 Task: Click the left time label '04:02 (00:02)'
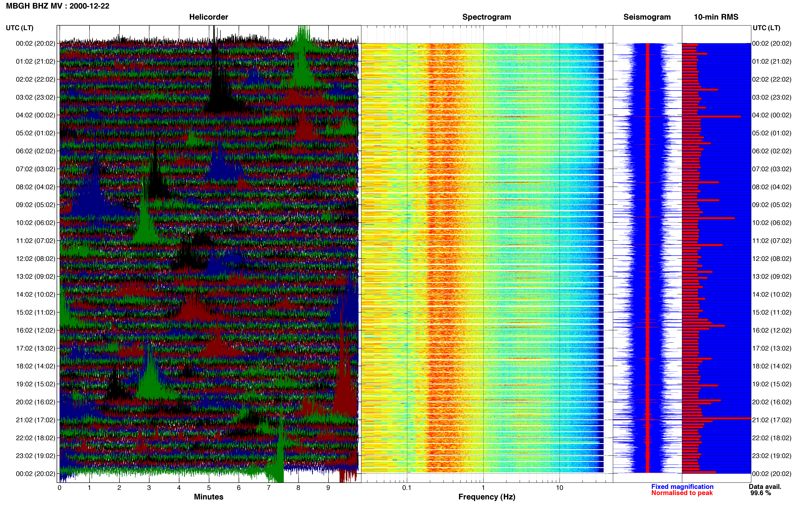(35, 115)
